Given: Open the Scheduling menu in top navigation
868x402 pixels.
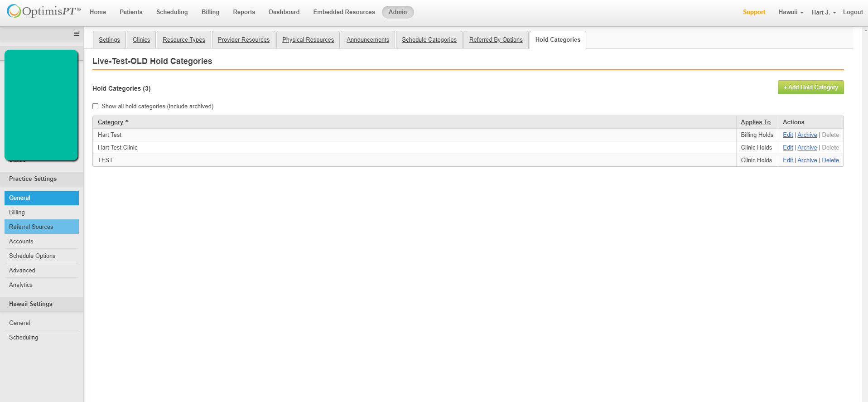Looking at the screenshot, I should coord(172,12).
